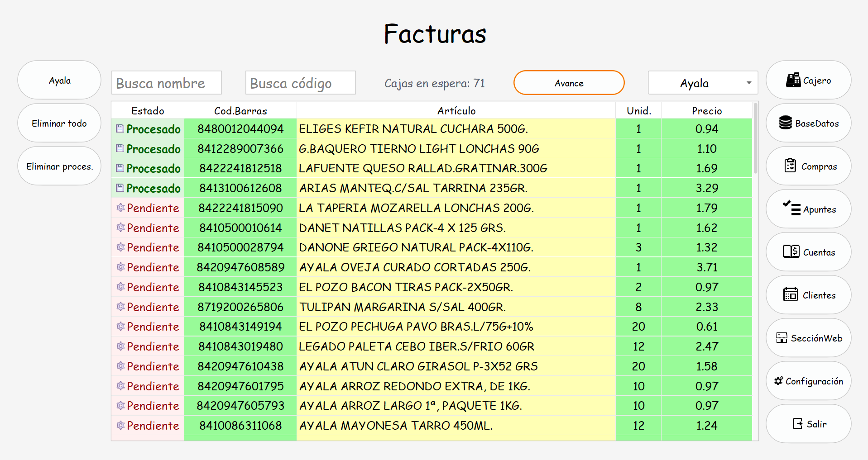Viewport: 868px width, 460px height.
Task: Click the pending gear icon on the AYALA MAYONESA row
Action: pos(120,425)
